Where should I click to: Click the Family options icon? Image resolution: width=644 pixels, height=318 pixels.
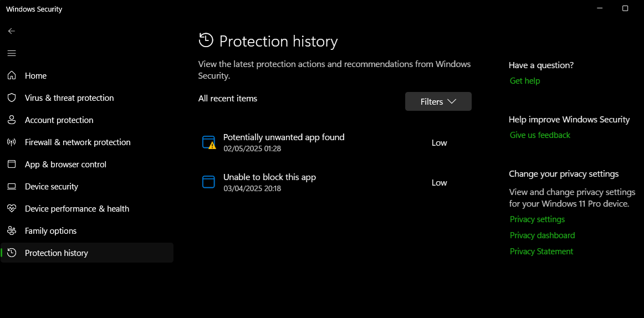point(12,230)
